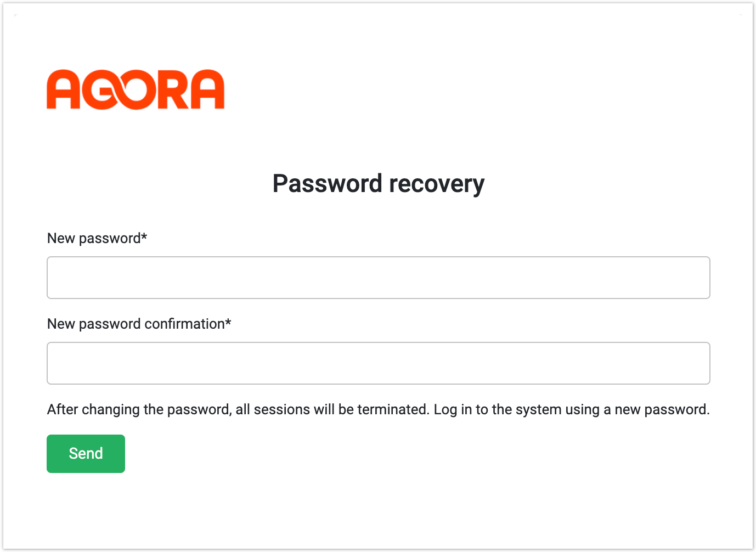Click the 'Password recovery' heading
Image resolution: width=756 pixels, height=552 pixels.
[379, 184]
